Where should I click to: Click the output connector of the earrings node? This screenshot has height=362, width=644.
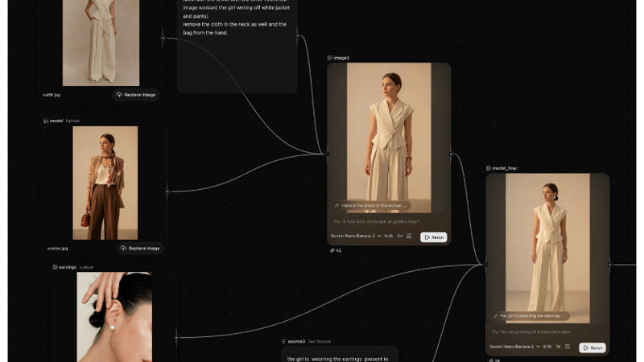(x=176, y=337)
